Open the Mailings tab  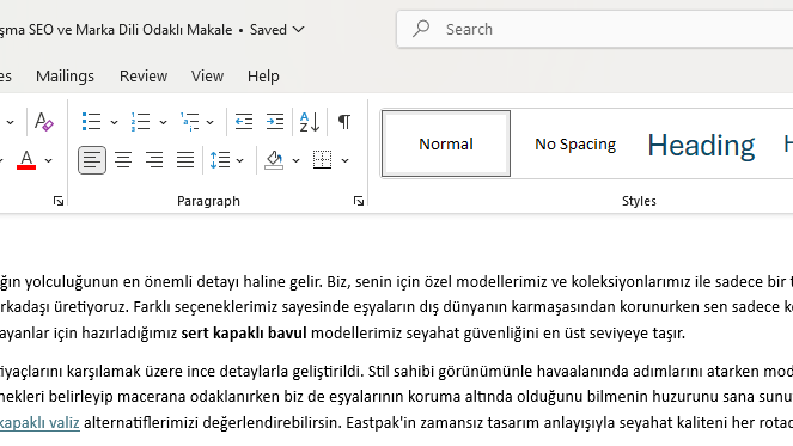[65, 76]
